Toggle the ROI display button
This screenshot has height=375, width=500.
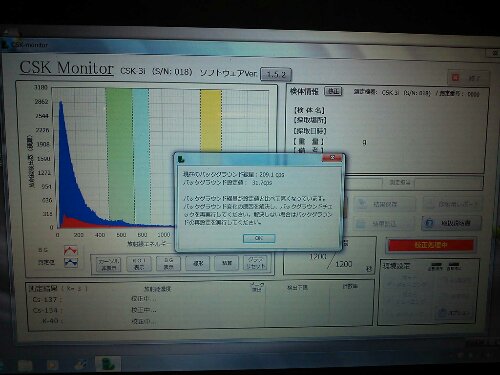[x=139, y=264]
